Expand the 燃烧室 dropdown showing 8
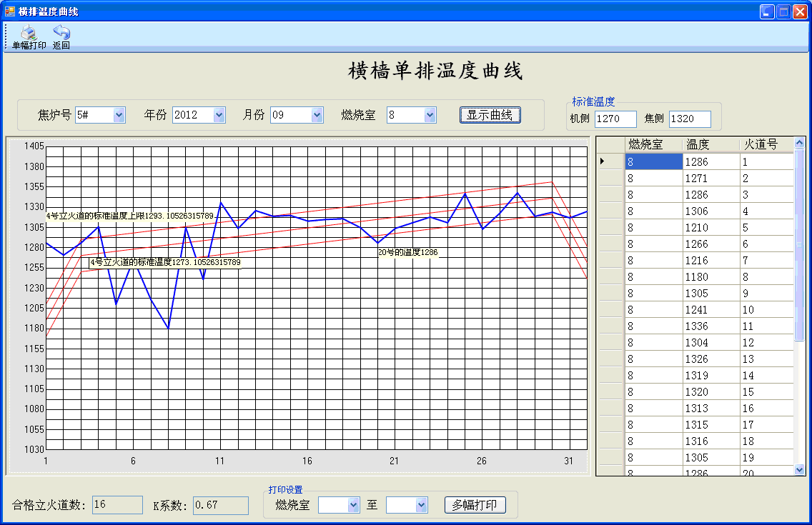 click(x=428, y=114)
